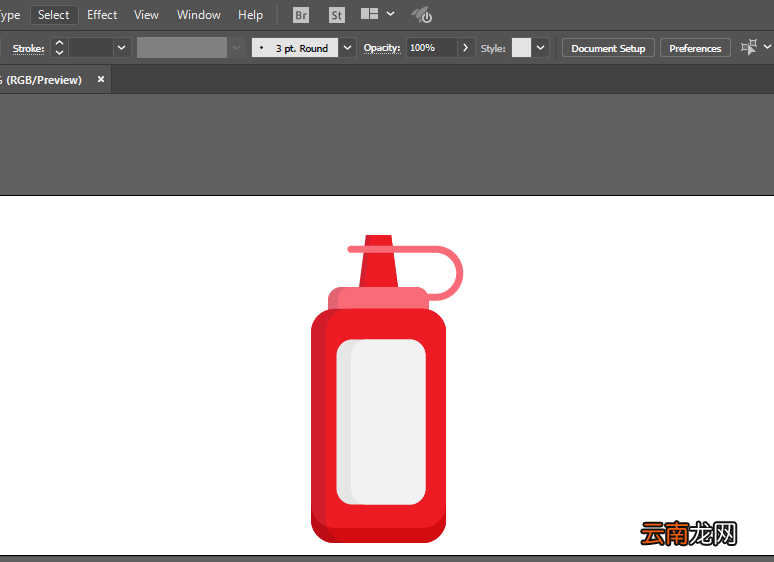Open the View menu
Viewport: 774px width, 562px height.
146,15
